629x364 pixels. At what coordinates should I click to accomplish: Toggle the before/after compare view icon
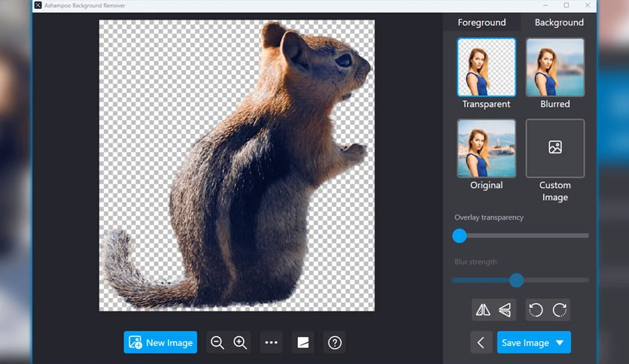pos(303,342)
